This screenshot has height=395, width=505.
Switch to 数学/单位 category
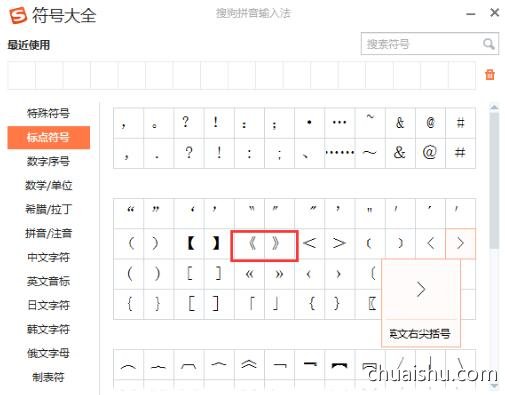(x=48, y=185)
